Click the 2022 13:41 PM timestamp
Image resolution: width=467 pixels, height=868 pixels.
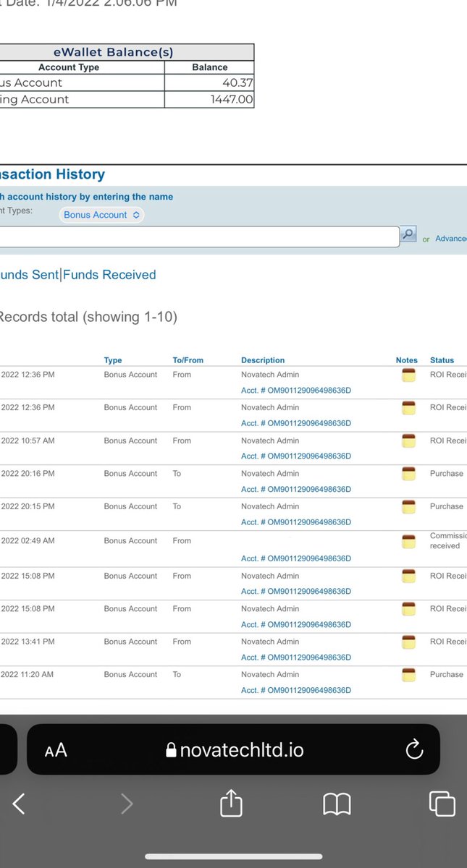point(28,642)
